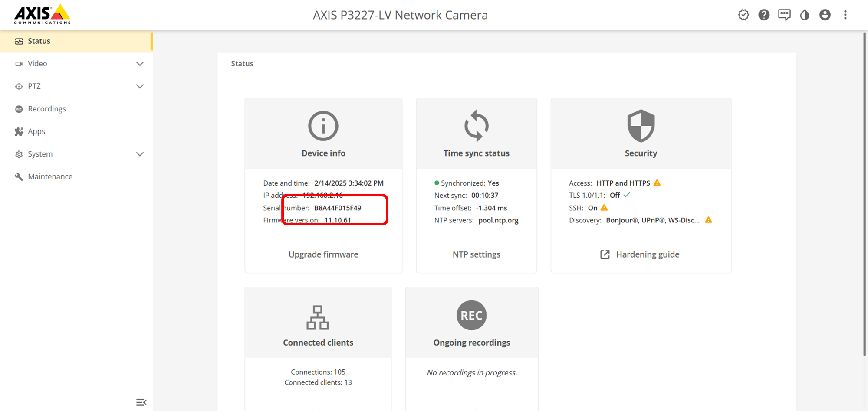Image resolution: width=868 pixels, height=411 pixels.
Task: Expand the System menu chevron
Action: click(x=140, y=154)
